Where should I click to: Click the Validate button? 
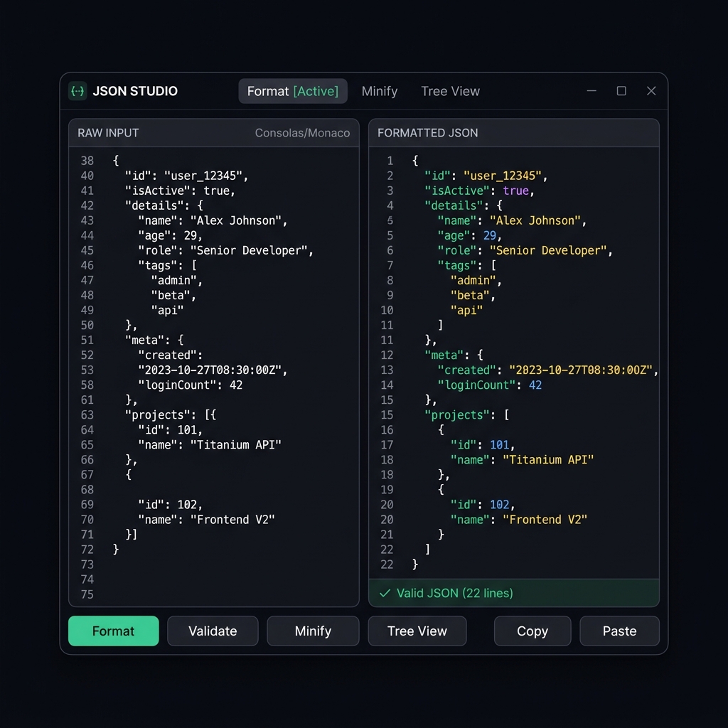pyautogui.click(x=212, y=631)
